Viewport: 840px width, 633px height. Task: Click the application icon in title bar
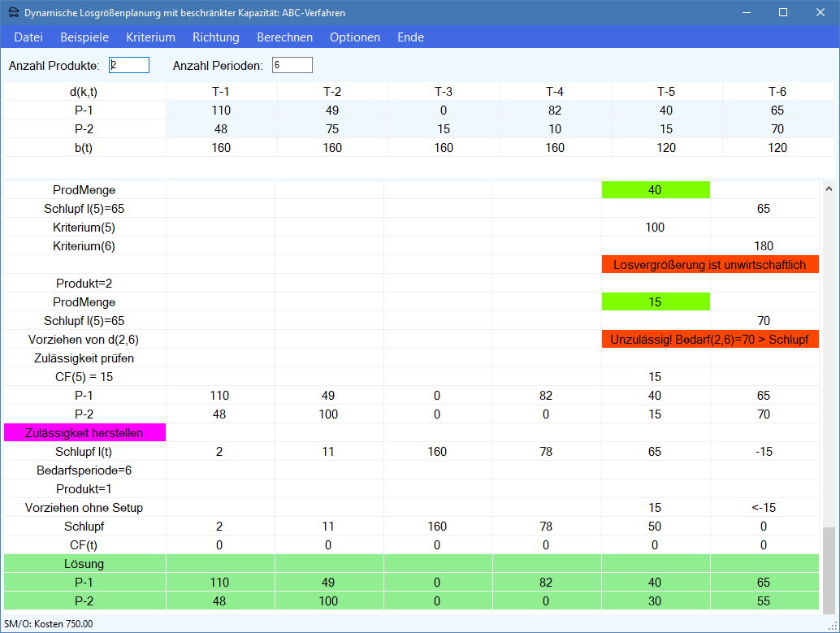(x=13, y=13)
